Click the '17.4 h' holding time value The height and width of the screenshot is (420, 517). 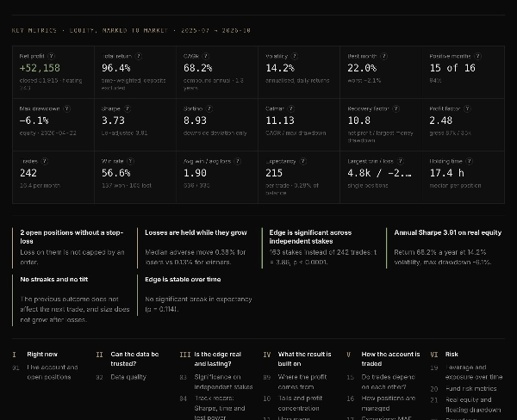click(446, 173)
